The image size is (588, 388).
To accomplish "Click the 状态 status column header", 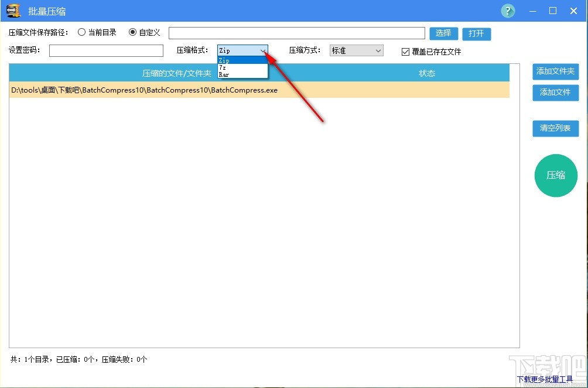I will click(x=427, y=73).
